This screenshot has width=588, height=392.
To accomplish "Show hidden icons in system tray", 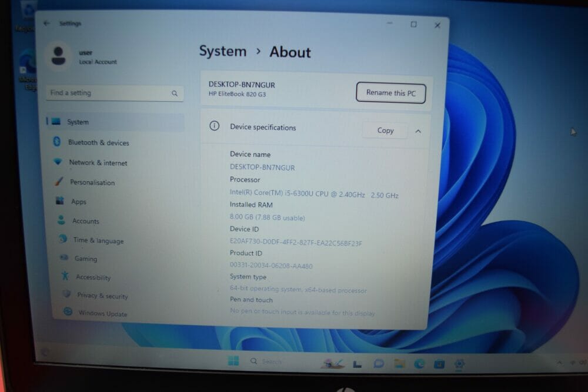I will pos(559,363).
